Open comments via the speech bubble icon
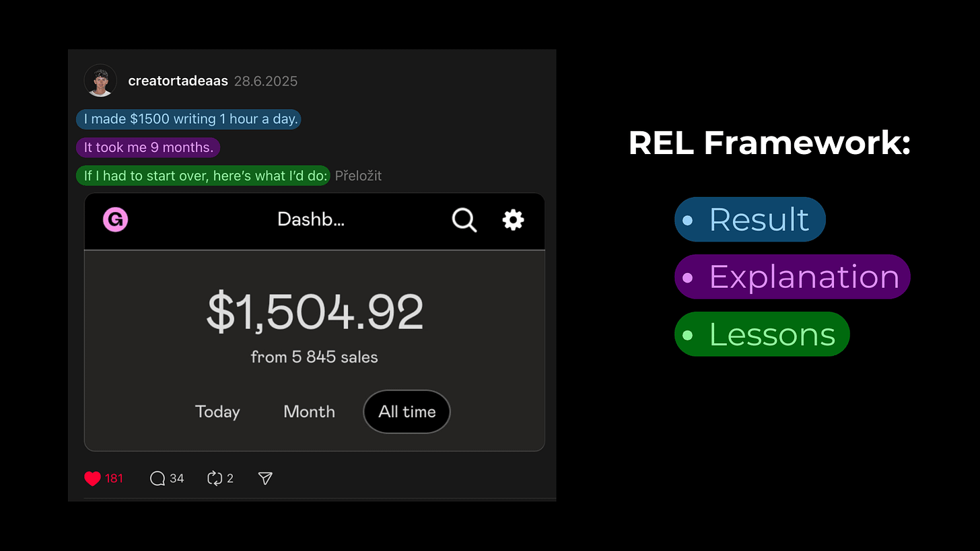This screenshot has width=980, height=551. [x=157, y=478]
